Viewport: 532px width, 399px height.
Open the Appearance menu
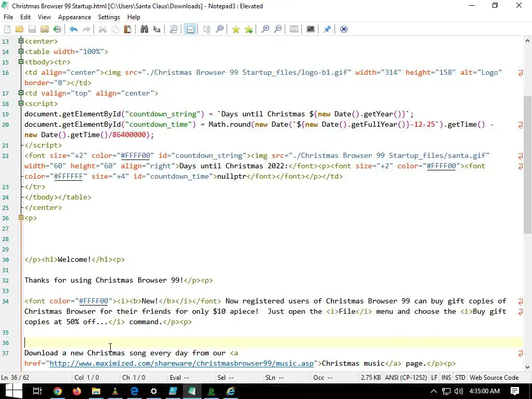[75, 17]
